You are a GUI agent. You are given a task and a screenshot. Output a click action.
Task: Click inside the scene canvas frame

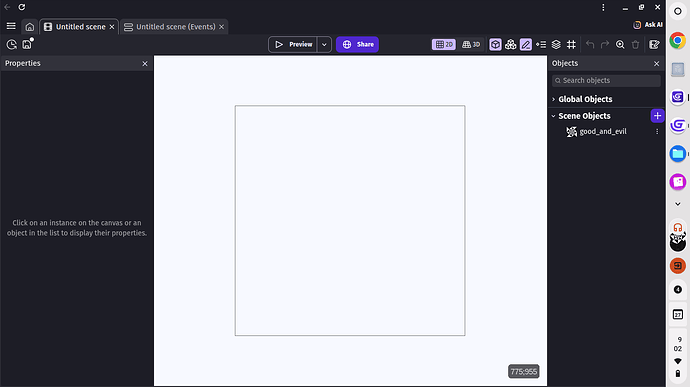pos(350,221)
